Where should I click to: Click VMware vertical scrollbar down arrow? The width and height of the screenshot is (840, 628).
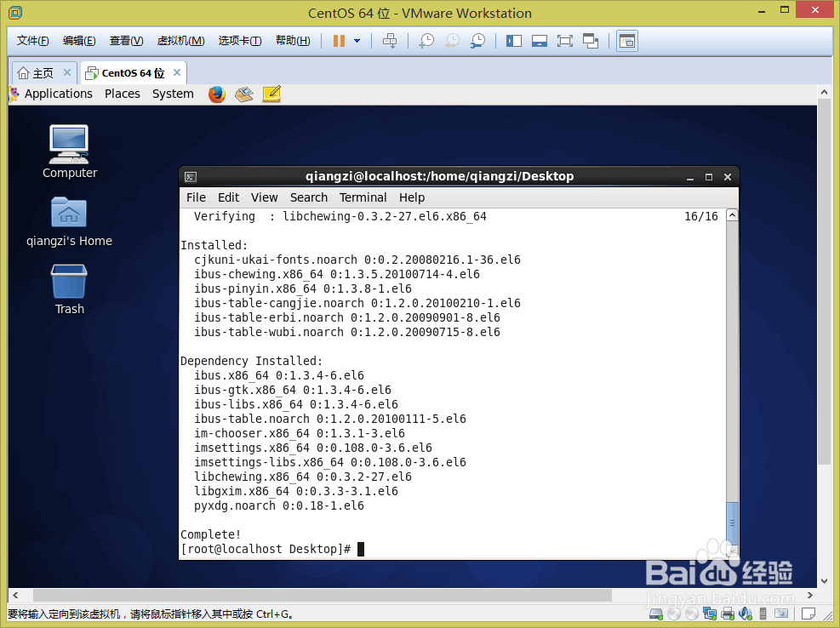824,581
